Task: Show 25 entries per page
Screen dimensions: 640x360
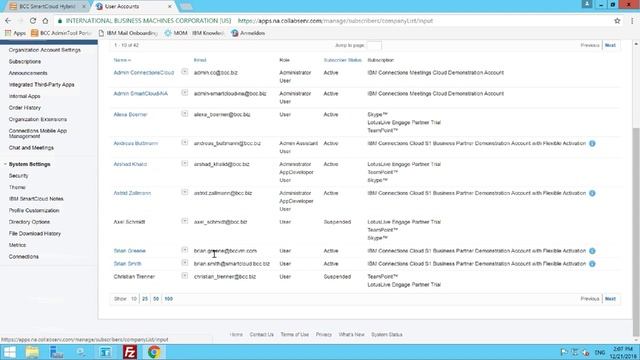Action: [x=145, y=299]
